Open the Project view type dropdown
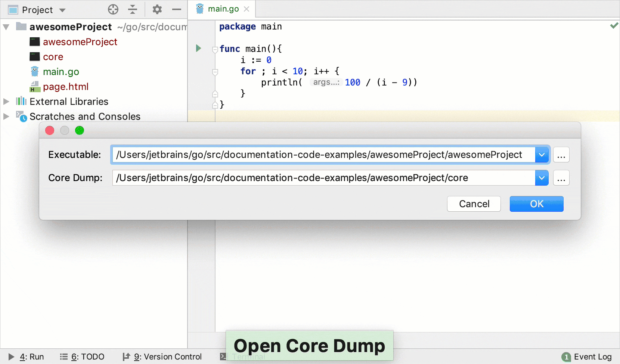 tap(62, 10)
